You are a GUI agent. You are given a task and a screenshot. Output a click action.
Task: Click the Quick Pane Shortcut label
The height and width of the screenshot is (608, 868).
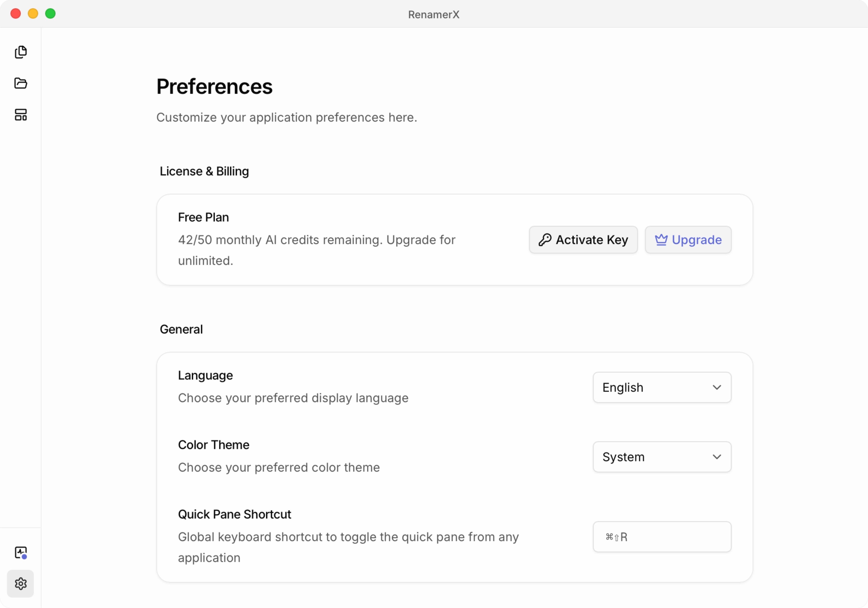coord(234,515)
